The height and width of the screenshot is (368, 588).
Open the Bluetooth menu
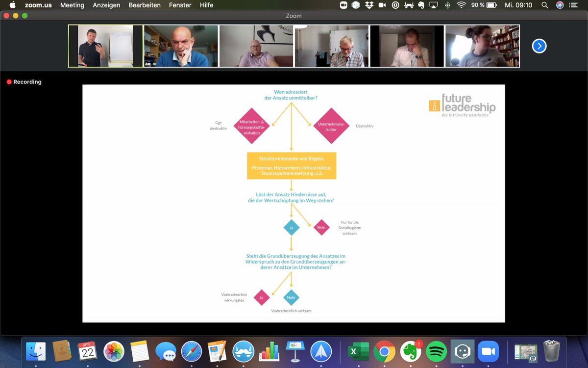pos(447,5)
